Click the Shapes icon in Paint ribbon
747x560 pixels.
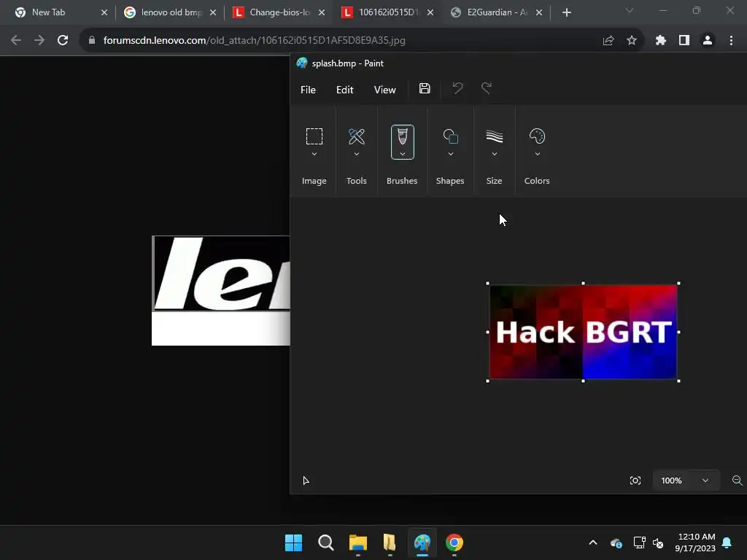click(450, 136)
